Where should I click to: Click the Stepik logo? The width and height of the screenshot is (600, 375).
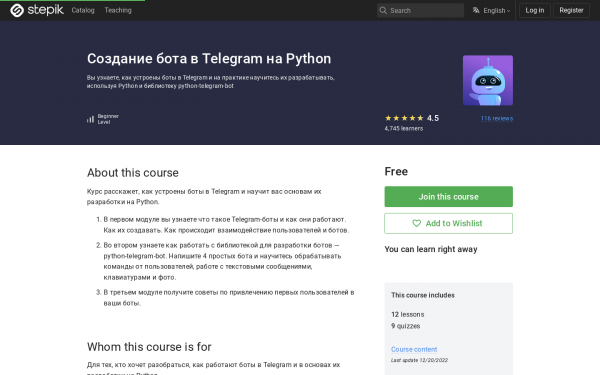37,10
